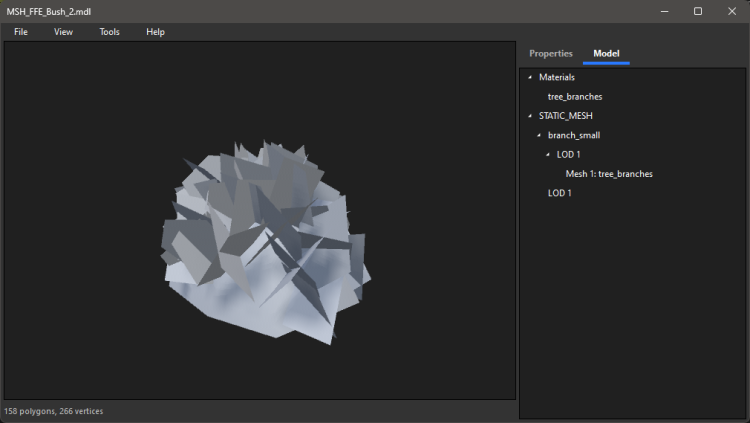
Task: Maximize the model viewer window
Action: (698, 11)
